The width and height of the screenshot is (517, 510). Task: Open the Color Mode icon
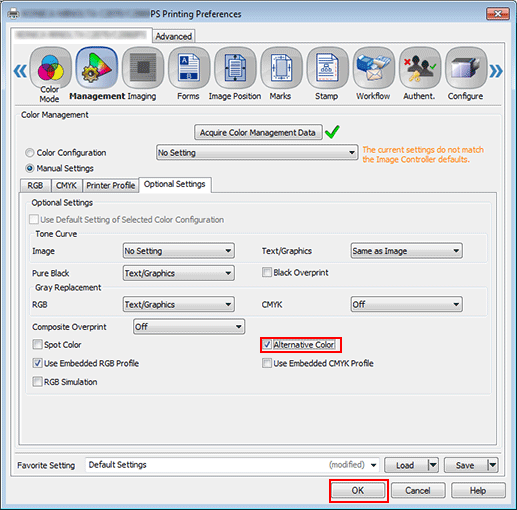50,68
